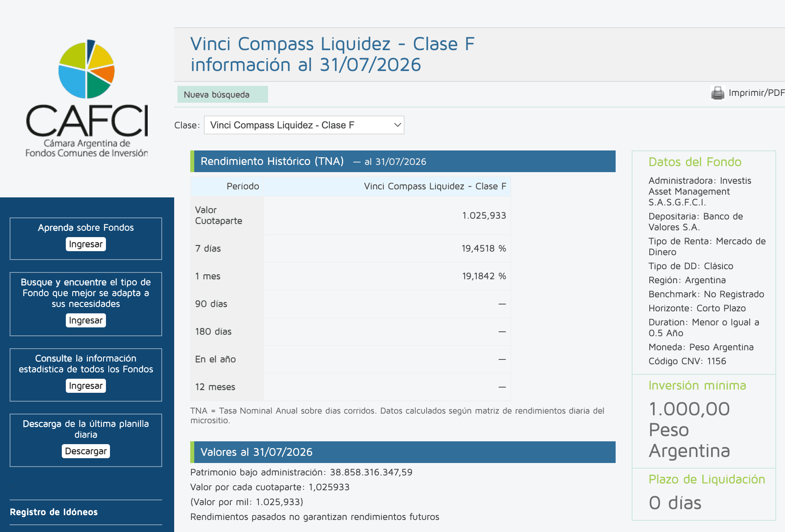Open the Imprimir/PDF link
Image resolution: width=785 pixels, height=532 pixels.
756,93
